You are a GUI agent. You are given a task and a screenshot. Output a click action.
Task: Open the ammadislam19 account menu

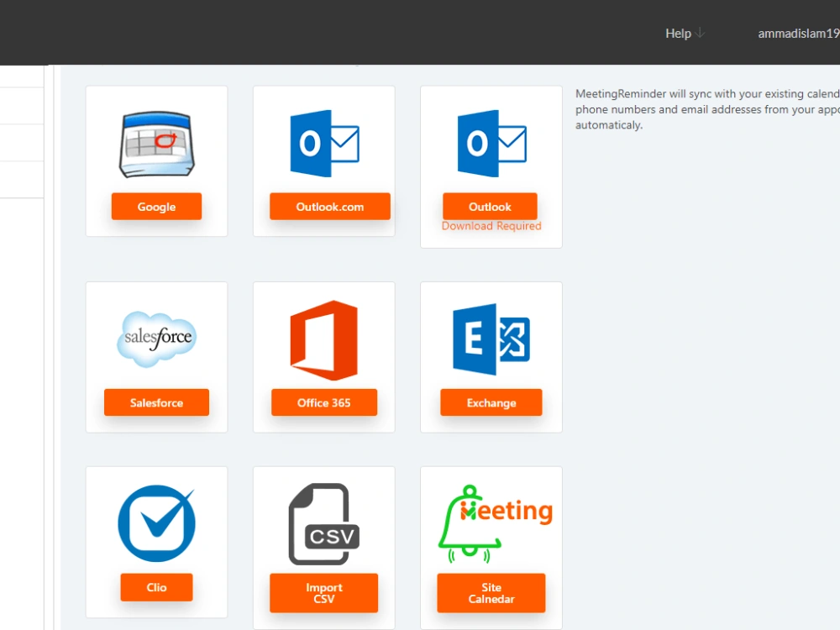(799, 34)
